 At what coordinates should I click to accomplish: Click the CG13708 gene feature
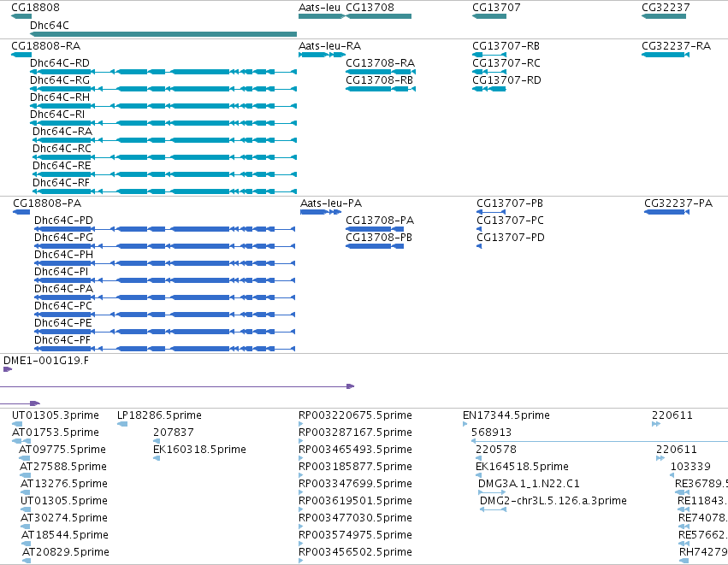coord(378,16)
